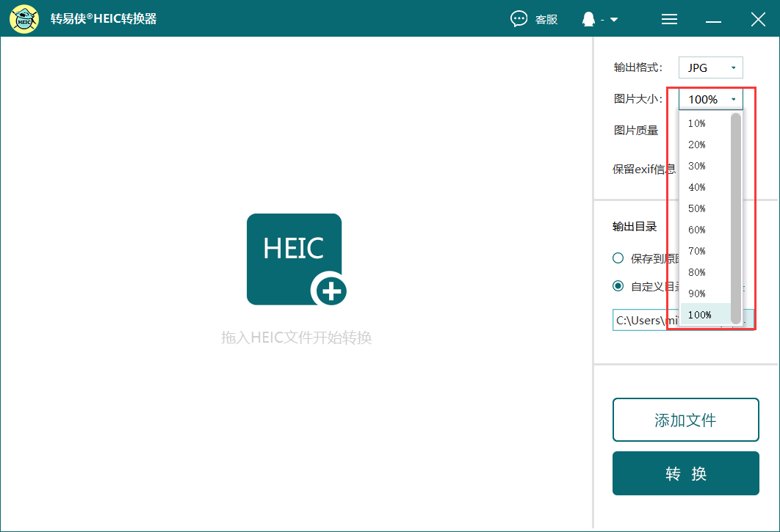The height and width of the screenshot is (532, 780).
Task: Select 40% image size option
Action: 705,187
